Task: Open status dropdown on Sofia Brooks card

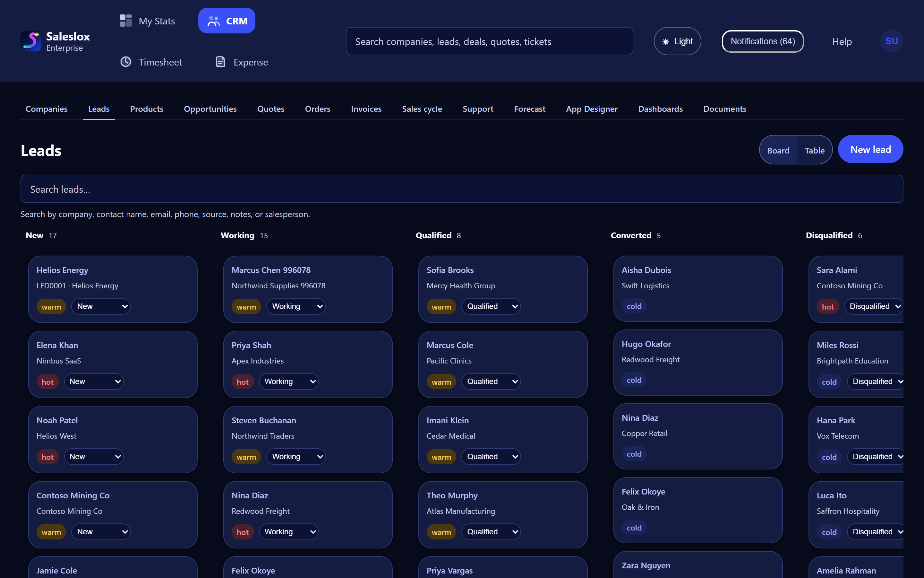Action: click(x=491, y=306)
